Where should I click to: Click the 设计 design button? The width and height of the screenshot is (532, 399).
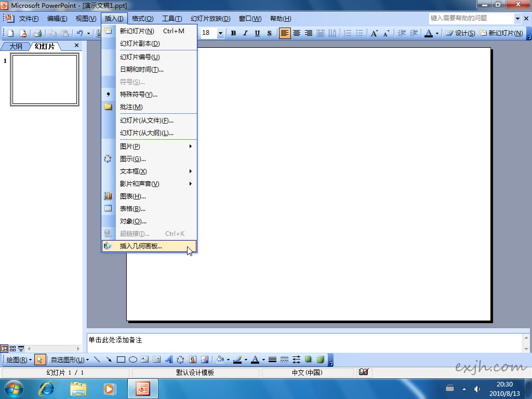[x=460, y=33]
